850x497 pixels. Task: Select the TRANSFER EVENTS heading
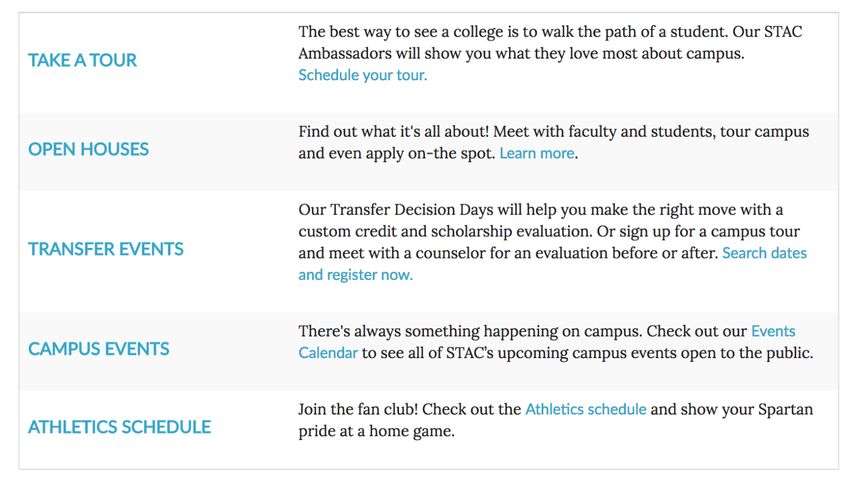point(106,249)
